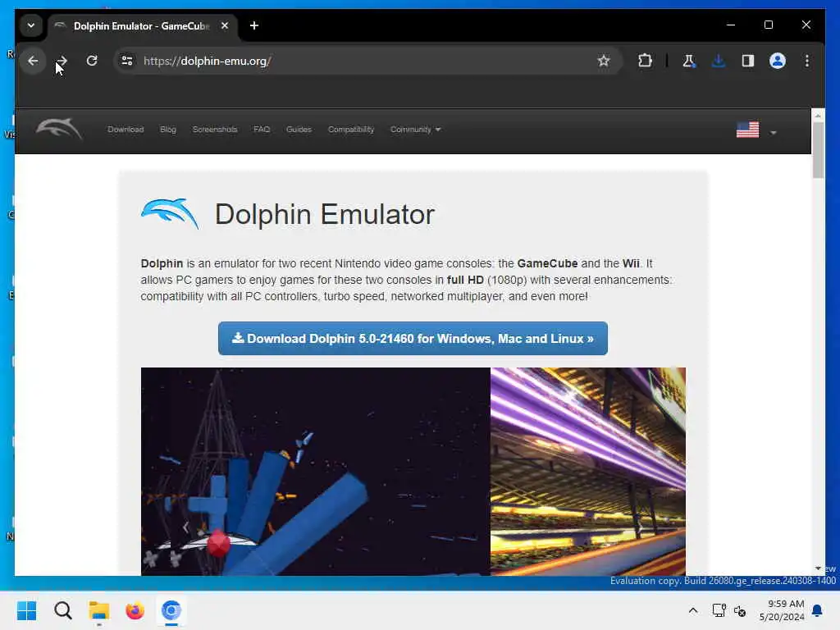Show hidden system tray icons
This screenshot has height=630, width=840.
[x=692, y=610]
